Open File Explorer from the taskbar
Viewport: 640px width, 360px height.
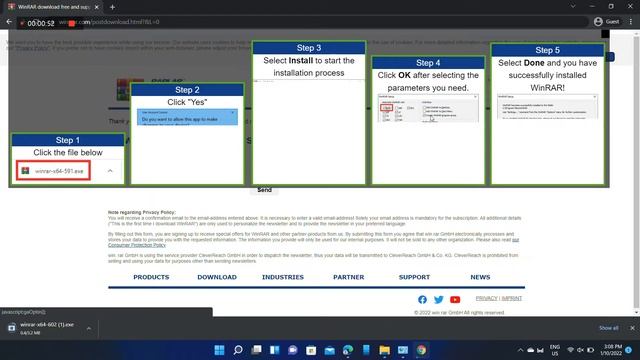[384, 350]
